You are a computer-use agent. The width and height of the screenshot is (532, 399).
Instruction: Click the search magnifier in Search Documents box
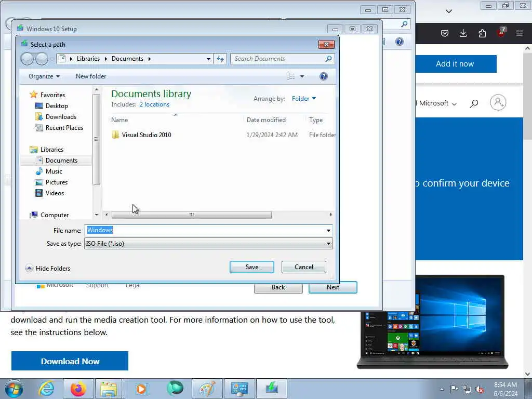point(328,59)
